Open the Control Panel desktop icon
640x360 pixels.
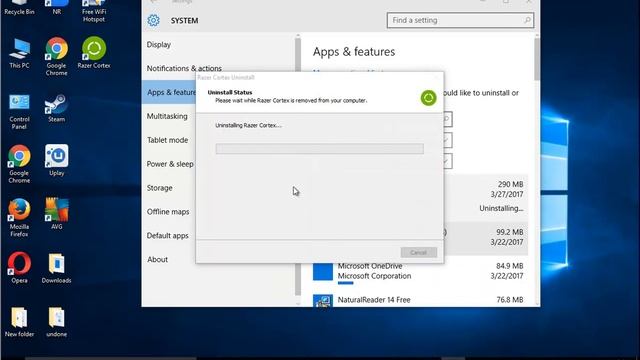point(19,111)
